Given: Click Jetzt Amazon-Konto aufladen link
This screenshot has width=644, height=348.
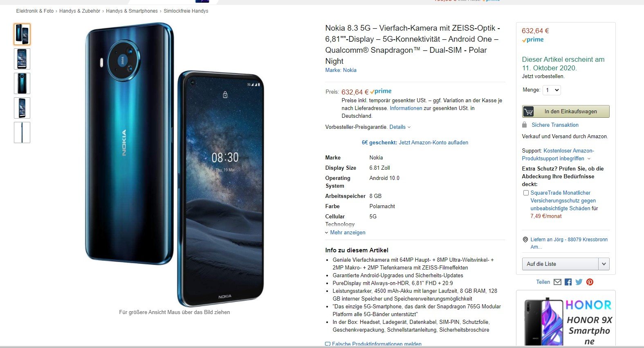Looking at the screenshot, I should point(433,143).
